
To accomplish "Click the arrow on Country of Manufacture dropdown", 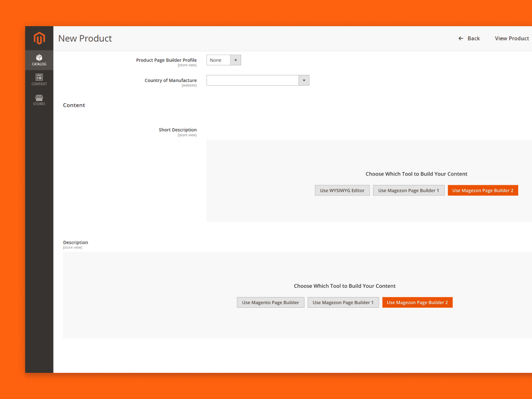I will [304, 80].
